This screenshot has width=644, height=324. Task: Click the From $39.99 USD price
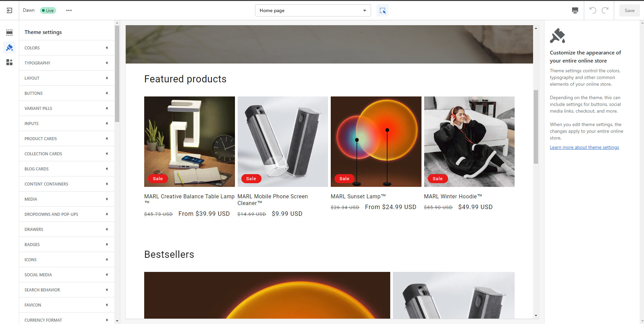click(204, 214)
